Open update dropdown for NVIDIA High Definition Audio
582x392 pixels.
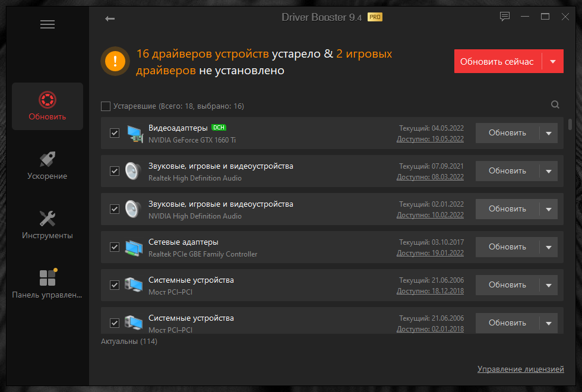[549, 209]
